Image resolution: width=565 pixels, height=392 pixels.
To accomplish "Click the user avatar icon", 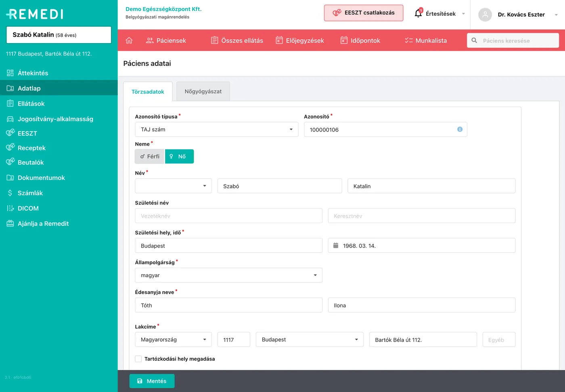I will click(485, 15).
